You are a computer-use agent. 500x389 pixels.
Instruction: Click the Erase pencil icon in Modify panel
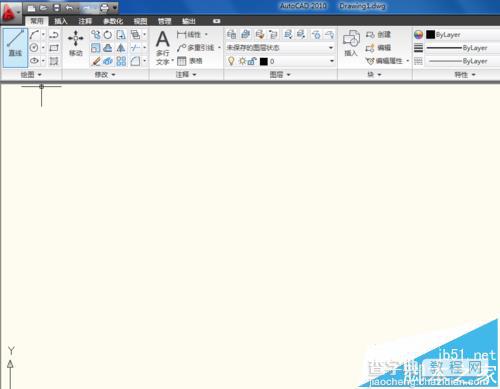click(96, 61)
